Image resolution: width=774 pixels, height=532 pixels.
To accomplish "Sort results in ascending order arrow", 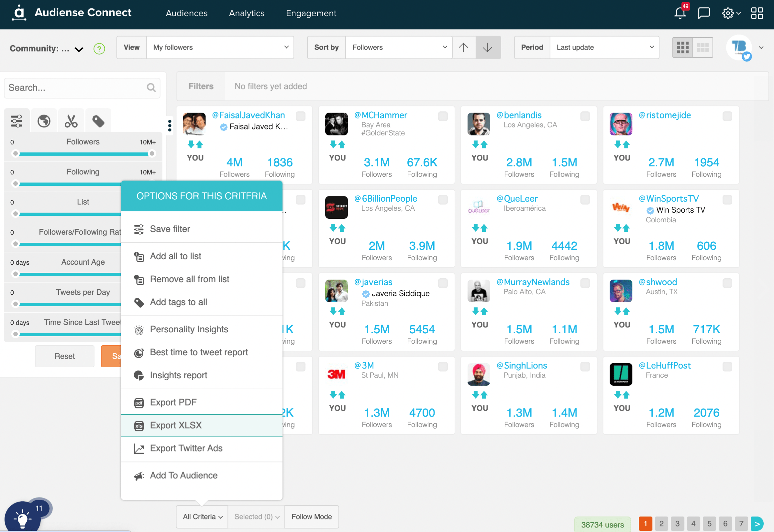I will tap(463, 47).
